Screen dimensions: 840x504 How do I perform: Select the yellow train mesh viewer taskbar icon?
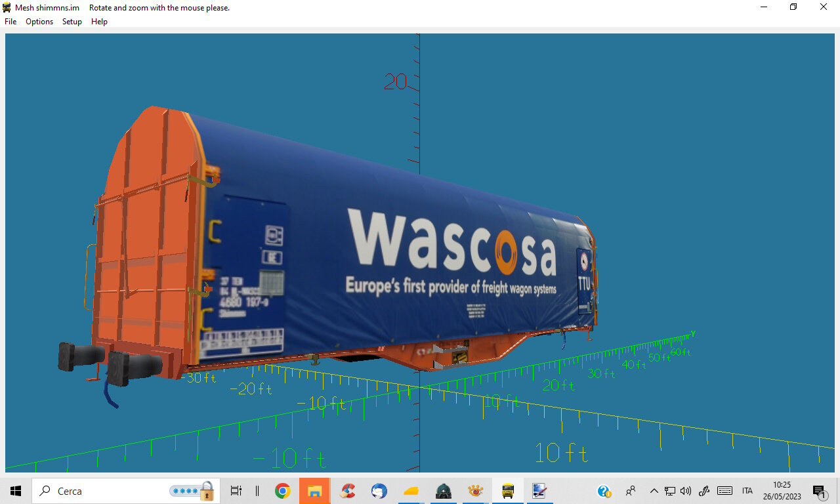coord(507,491)
